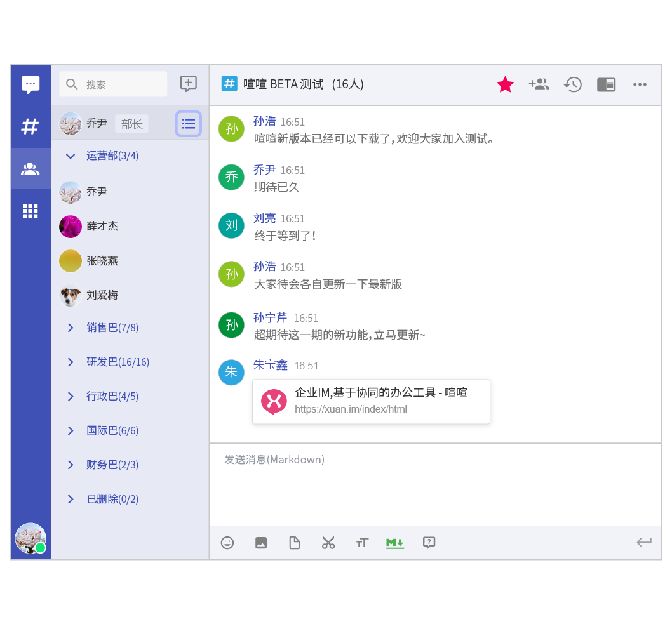Create new chat with plus bubble icon

[188, 84]
